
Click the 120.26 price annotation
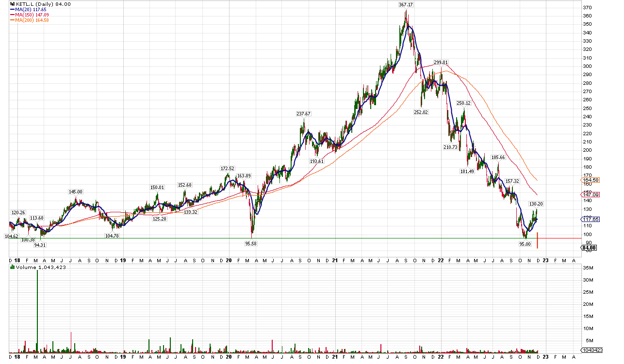[x=18, y=213]
